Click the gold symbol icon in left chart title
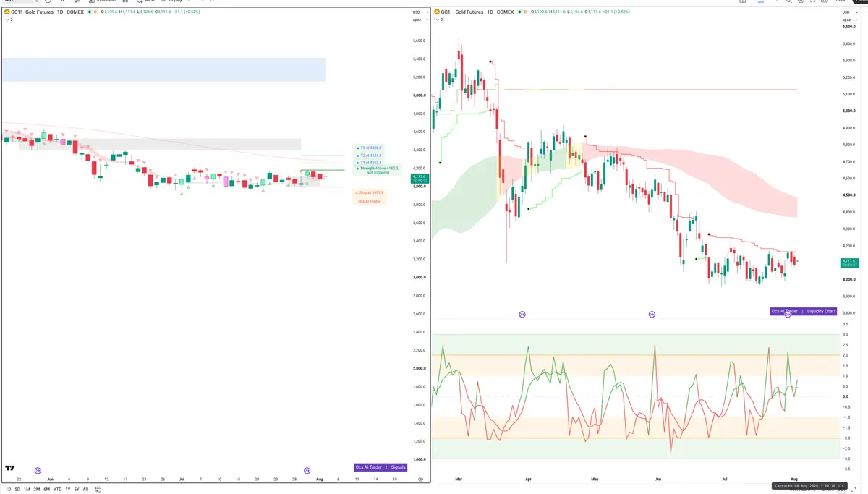868x494 pixels. tap(7, 12)
